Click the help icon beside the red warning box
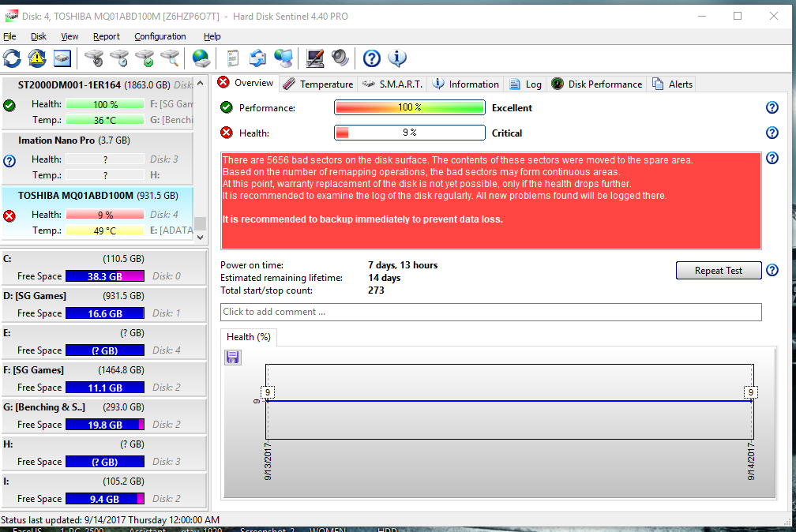This screenshot has height=532, width=796. coord(772,159)
